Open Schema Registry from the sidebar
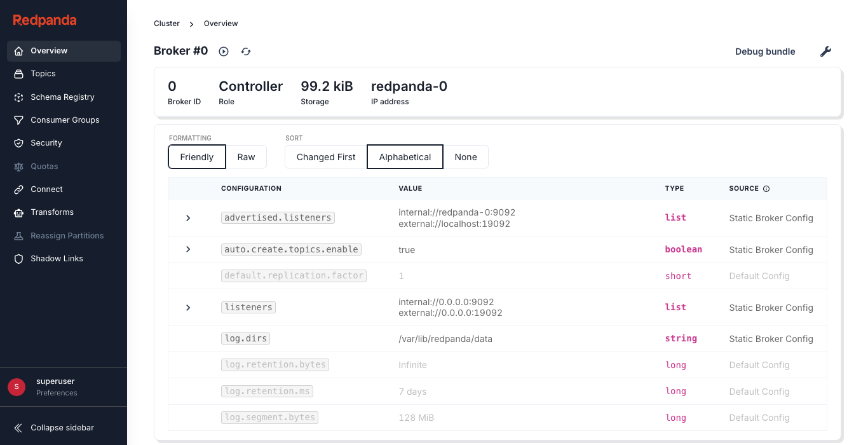Viewport: 868px width, 445px height. click(x=62, y=97)
